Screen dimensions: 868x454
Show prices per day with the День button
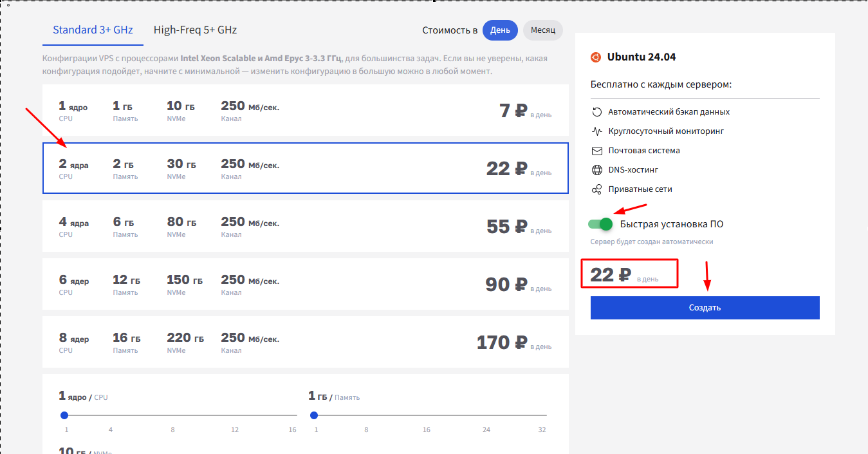coord(500,30)
